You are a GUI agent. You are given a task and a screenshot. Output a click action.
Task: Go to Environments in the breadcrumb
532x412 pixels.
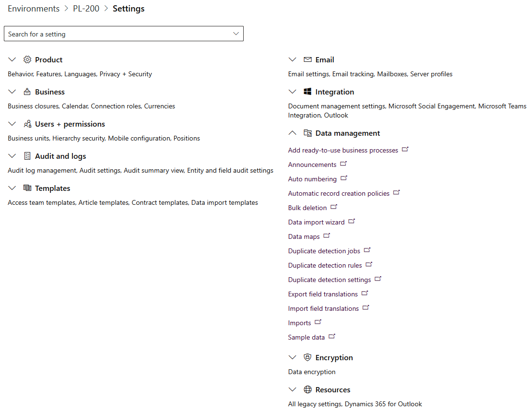pyautogui.click(x=34, y=9)
